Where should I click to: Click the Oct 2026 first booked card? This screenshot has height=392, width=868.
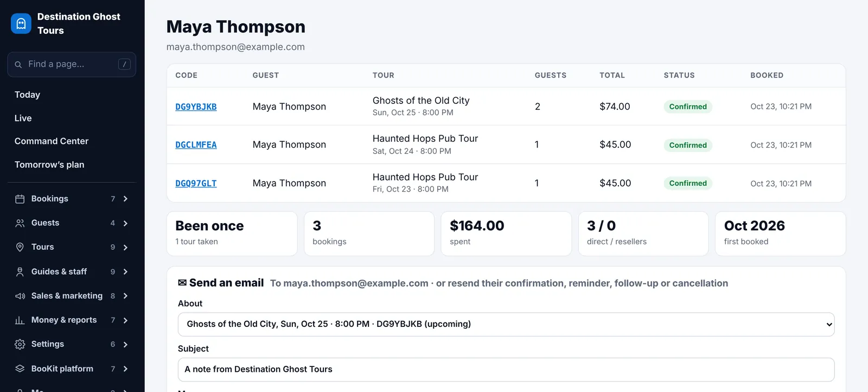point(781,233)
